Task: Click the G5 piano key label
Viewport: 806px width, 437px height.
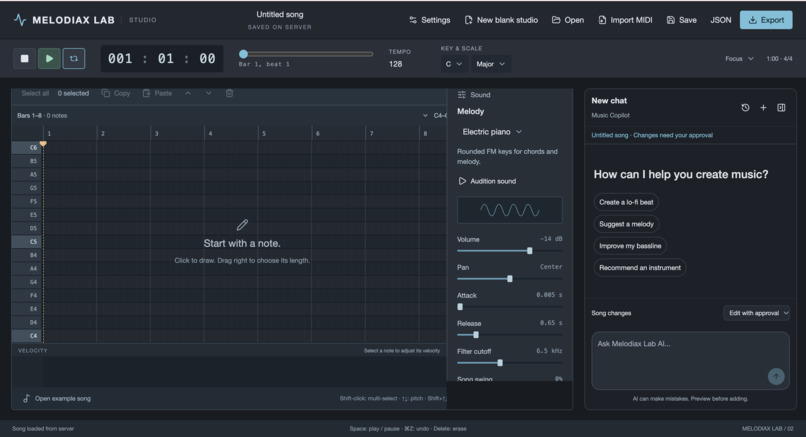Action: point(33,188)
